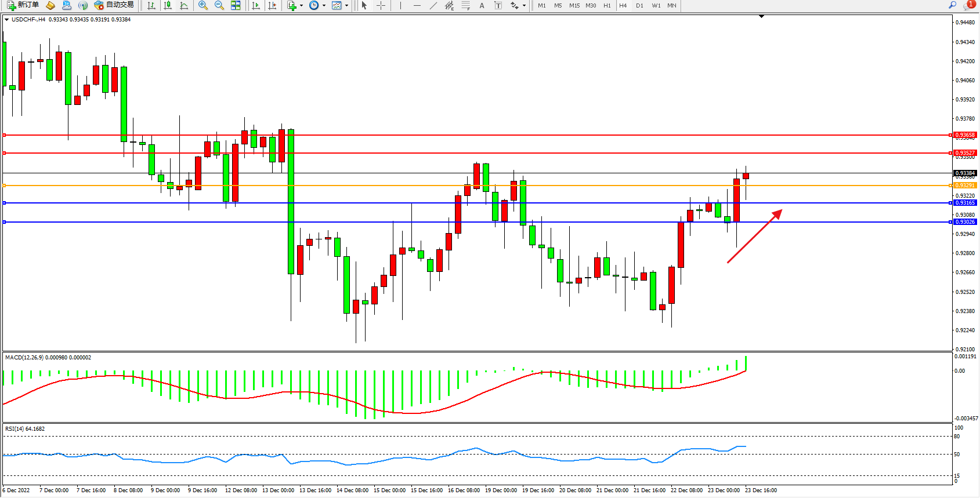Viewport: 980px width, 498px height.
Task: Switch to the D1 timeframe
Action: coord(639,5)
